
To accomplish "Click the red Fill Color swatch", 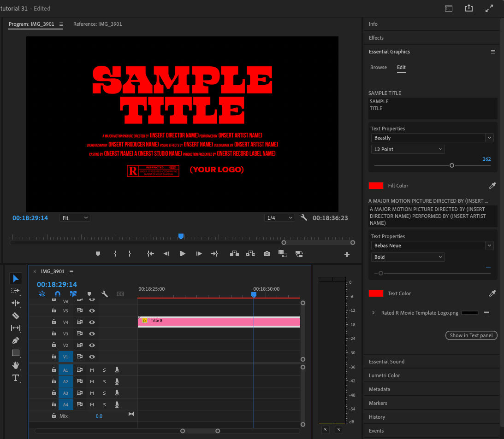I will point(376,186).
